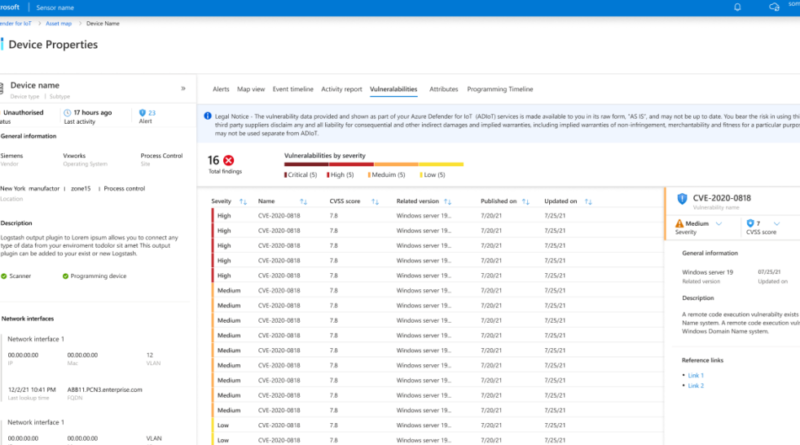Collapse device panel with double chevron
The height and width of the screenshot is (445, 800).
click(183, 88)
